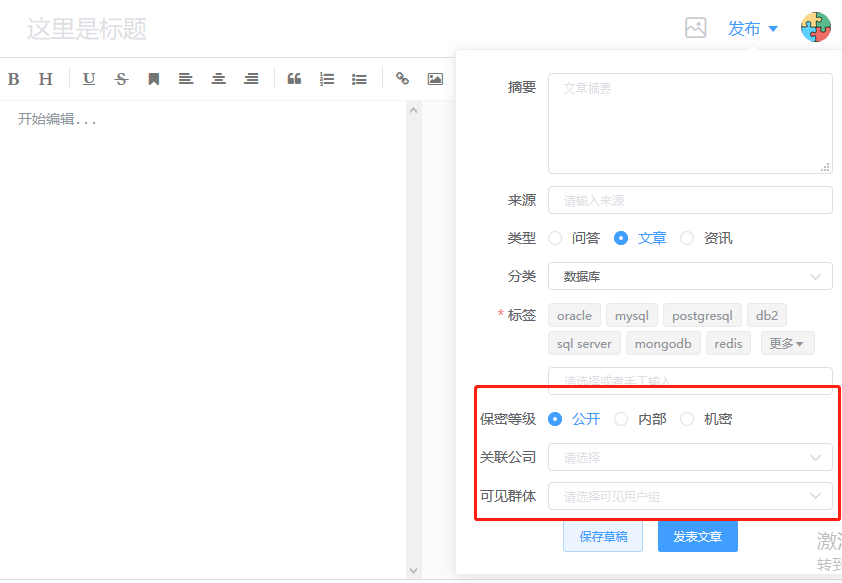The width and height of the screenshot is (842, 583).
Task: Expand 更多 to show more tags
Action: click(787, 344)
